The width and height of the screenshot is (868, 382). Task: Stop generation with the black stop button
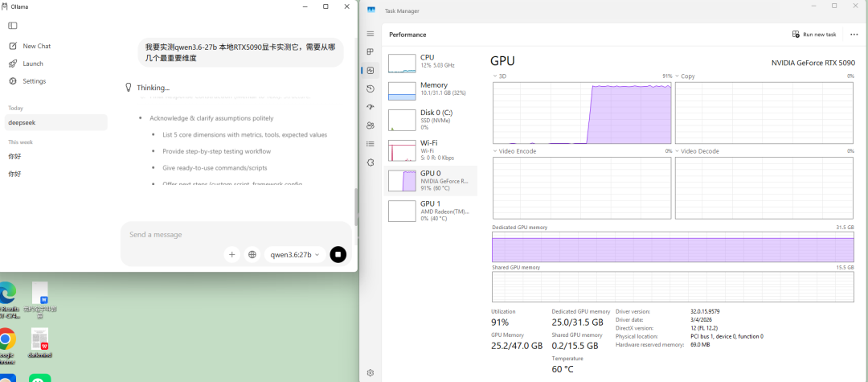click(338, 255)
